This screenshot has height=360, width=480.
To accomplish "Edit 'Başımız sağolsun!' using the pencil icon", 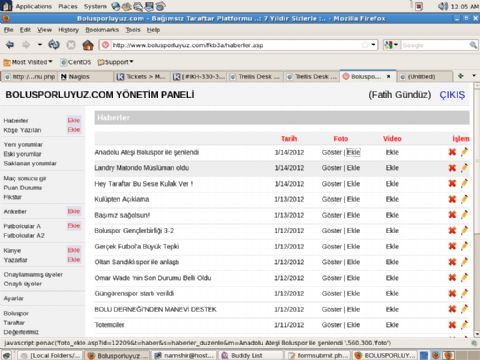I will point(464,215).
